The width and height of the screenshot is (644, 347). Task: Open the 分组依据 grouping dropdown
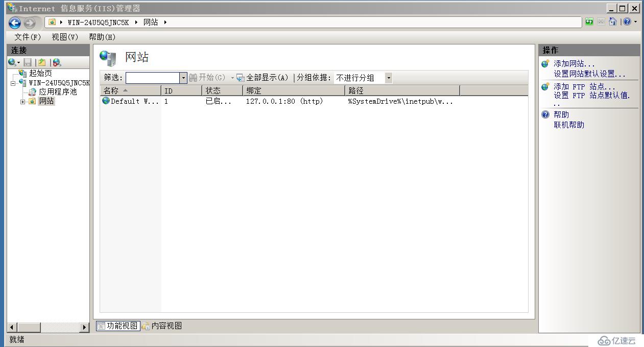[x=389, y=78]
